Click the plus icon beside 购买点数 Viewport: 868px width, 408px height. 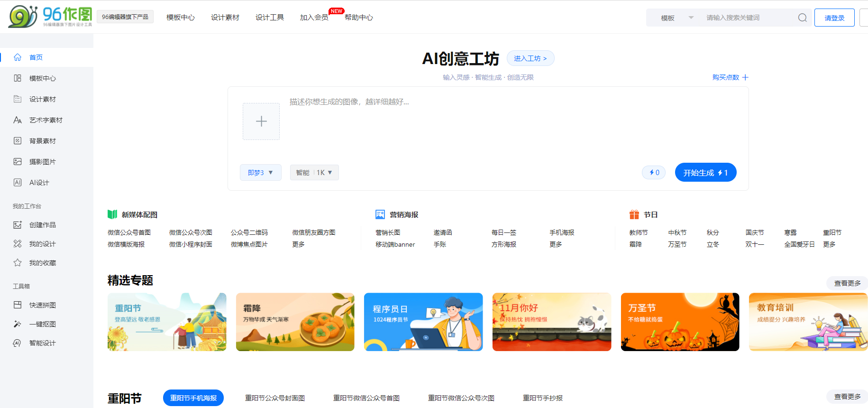tap(745, 77)
